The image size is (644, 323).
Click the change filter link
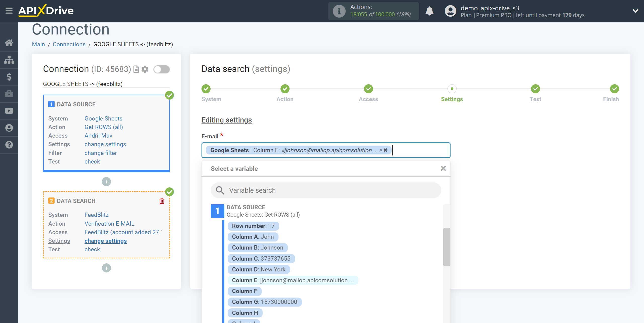click(x=101, y=153)
